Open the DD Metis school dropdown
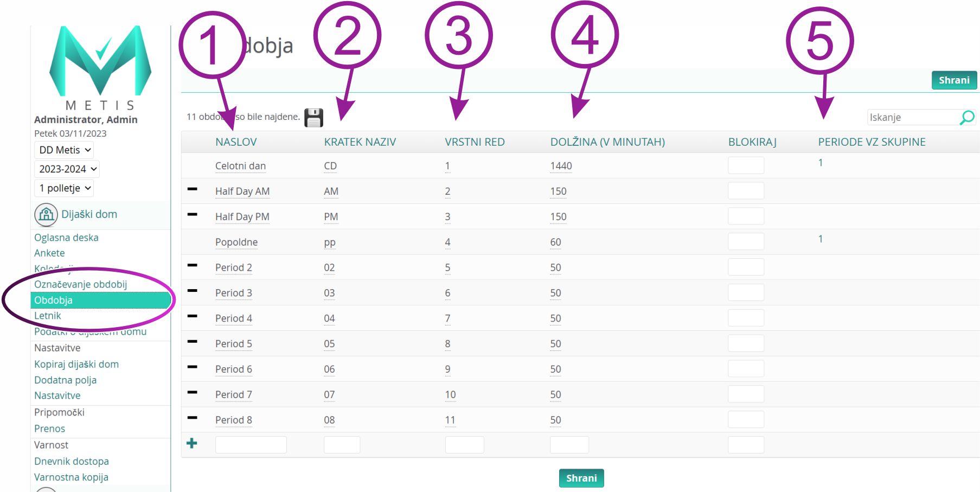 click(65, 150)
